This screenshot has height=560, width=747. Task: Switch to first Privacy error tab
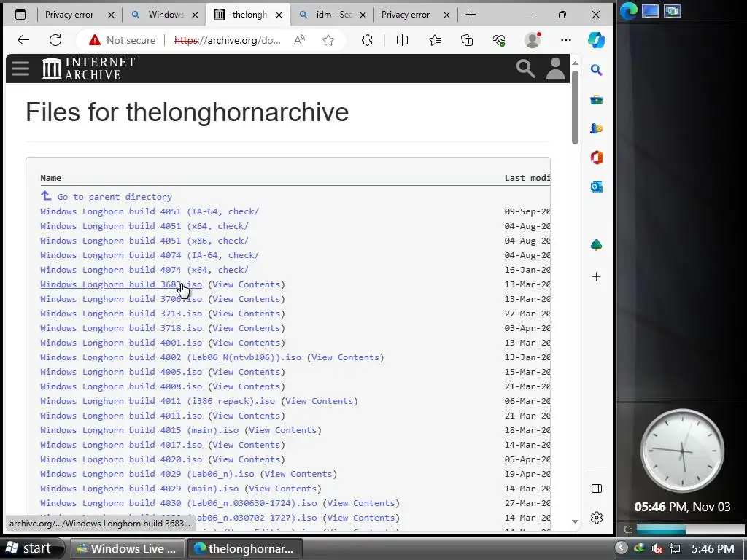click(69, 15)
